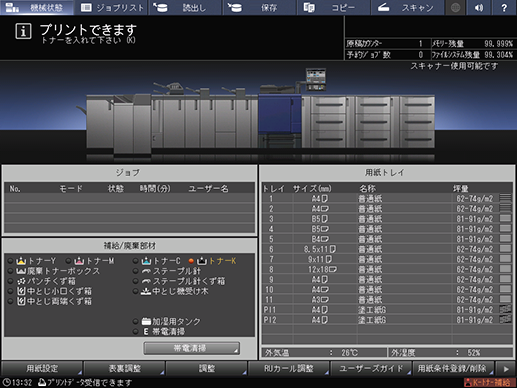Screen dimensions: 517x388
Task: Switch to the コピー tab
Action: 334,7
